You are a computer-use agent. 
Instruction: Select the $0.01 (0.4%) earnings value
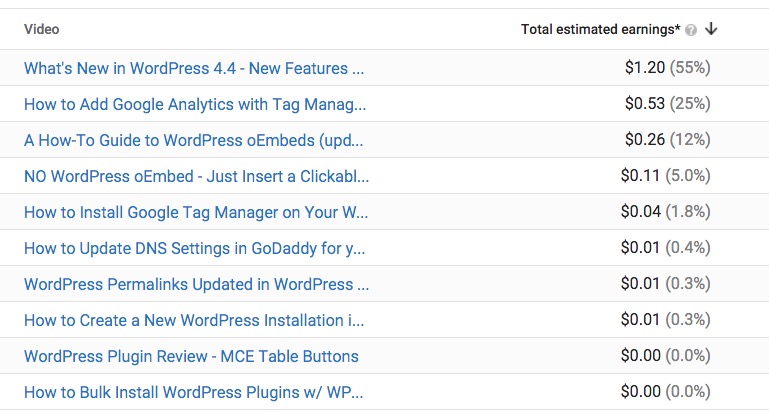click(666, 247)
